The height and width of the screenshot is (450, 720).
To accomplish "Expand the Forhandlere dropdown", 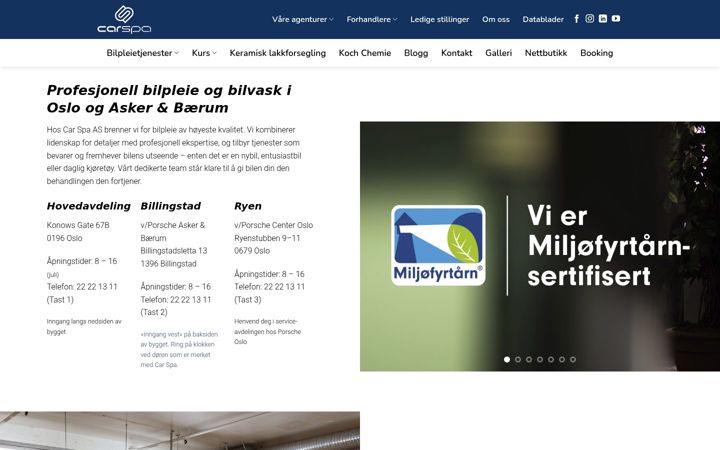I will (372, 19).
